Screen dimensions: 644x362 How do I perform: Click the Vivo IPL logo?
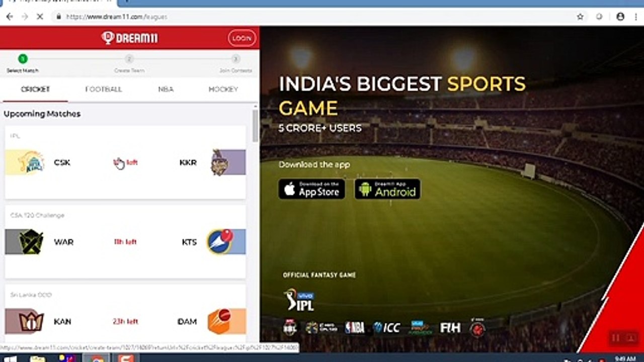coord(299,300)
